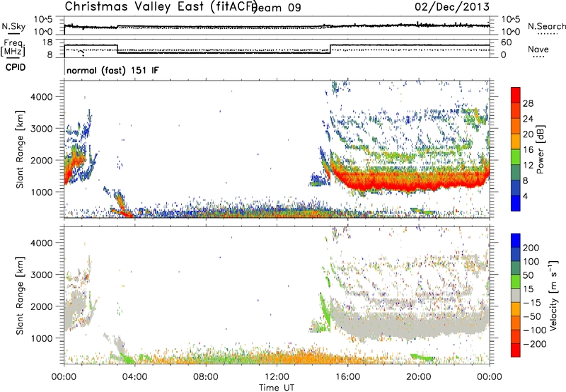The height and width of the screenshot is (392, 566).
Task: Click the 'Nave' legend label
Action: click(x=538, y=49)
